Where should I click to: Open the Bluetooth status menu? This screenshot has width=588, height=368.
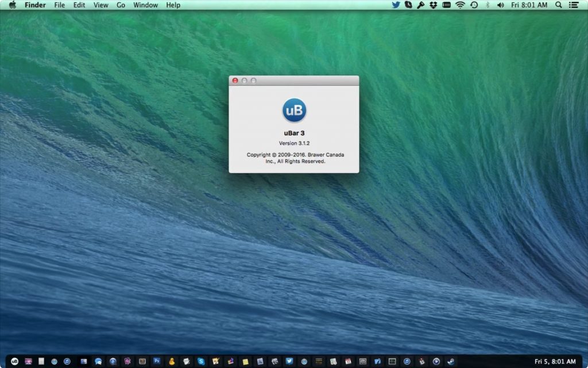pyautogui.click(x=488, y=5)
